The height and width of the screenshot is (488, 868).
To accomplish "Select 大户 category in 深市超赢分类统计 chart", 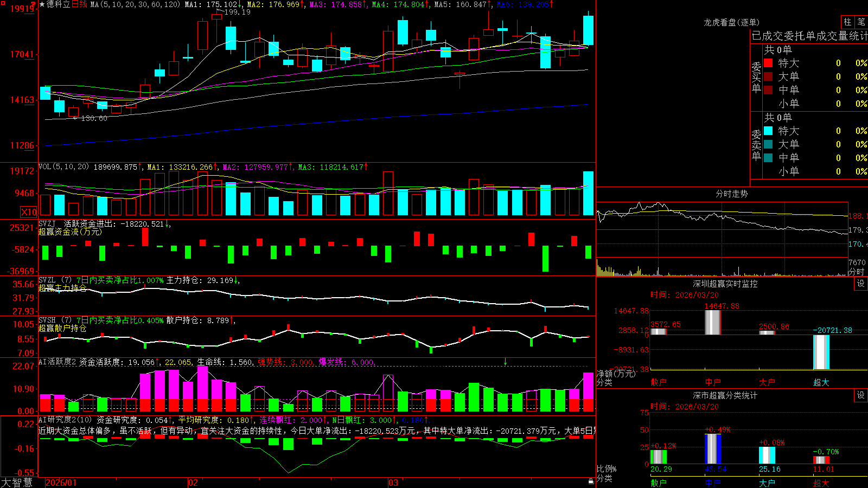I will (x=767, y=483).
